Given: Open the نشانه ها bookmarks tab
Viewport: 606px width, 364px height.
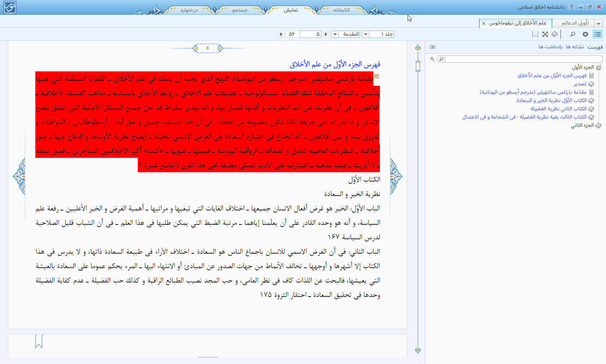Looking at the screenshot, I should (575, 47).
